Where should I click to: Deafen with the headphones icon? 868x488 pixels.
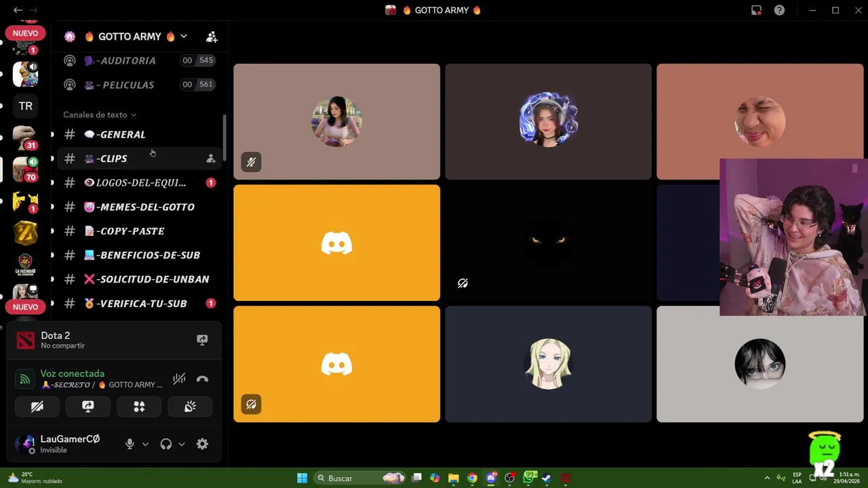[166, 444]
